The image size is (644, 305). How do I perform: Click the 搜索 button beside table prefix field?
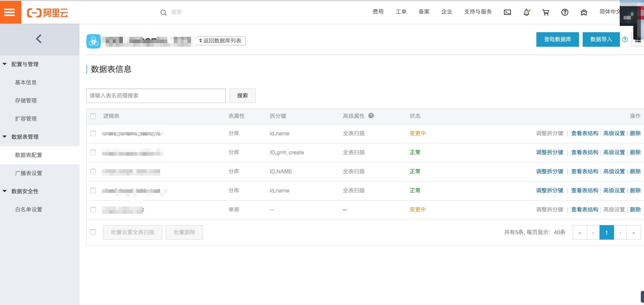pos(242,96)
